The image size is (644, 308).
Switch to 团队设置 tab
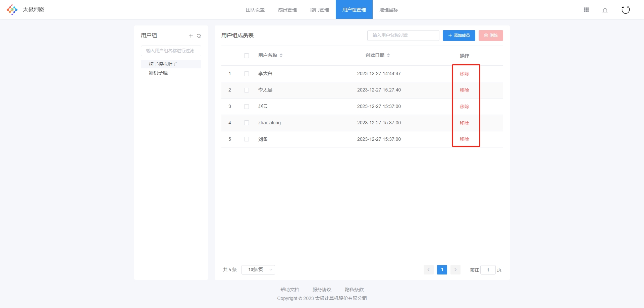[x=255, y=10]
